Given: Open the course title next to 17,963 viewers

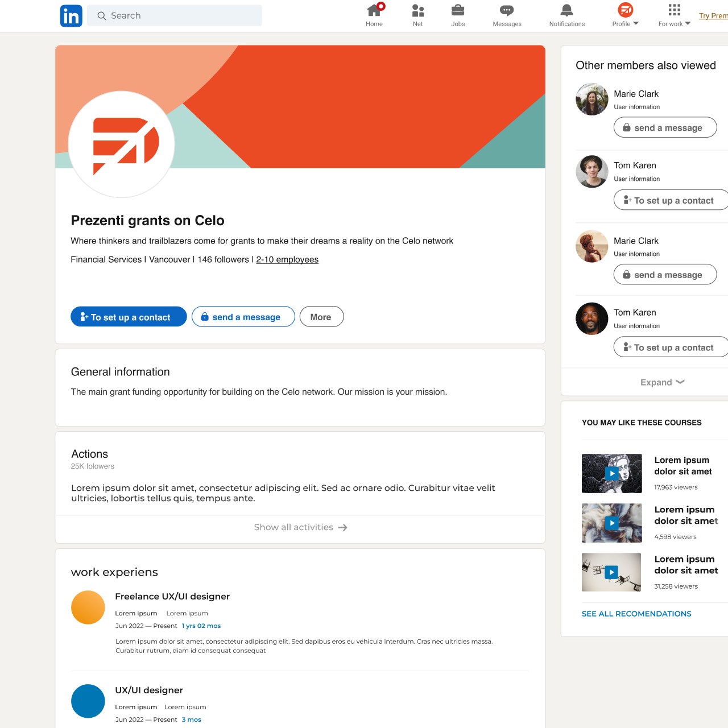Looking at the screenshot, I should [x=683, y=466].
